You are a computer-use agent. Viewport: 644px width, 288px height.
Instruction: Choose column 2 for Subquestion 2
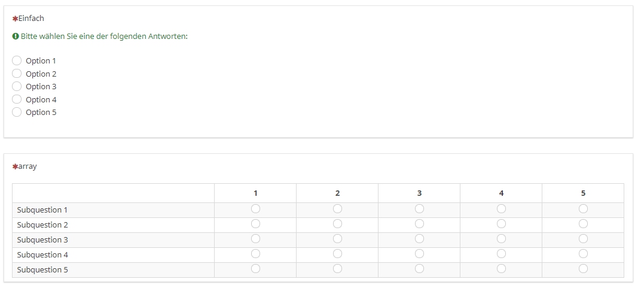pos(337,224)
